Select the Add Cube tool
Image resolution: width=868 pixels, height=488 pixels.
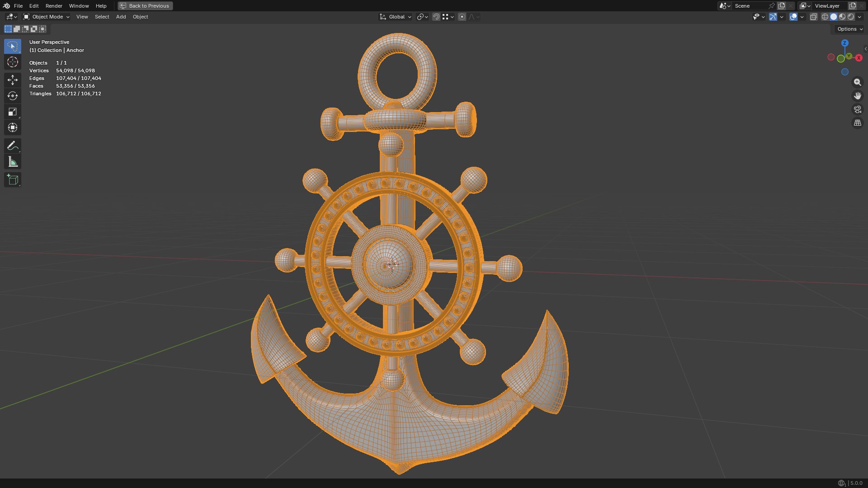(x=13, y=179)
